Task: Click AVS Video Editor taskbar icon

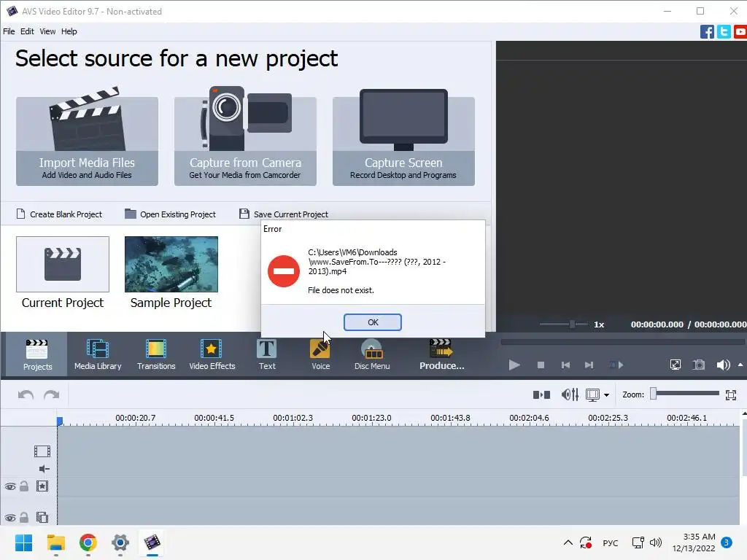Action: pyautogui.click(x=152, y=542)
